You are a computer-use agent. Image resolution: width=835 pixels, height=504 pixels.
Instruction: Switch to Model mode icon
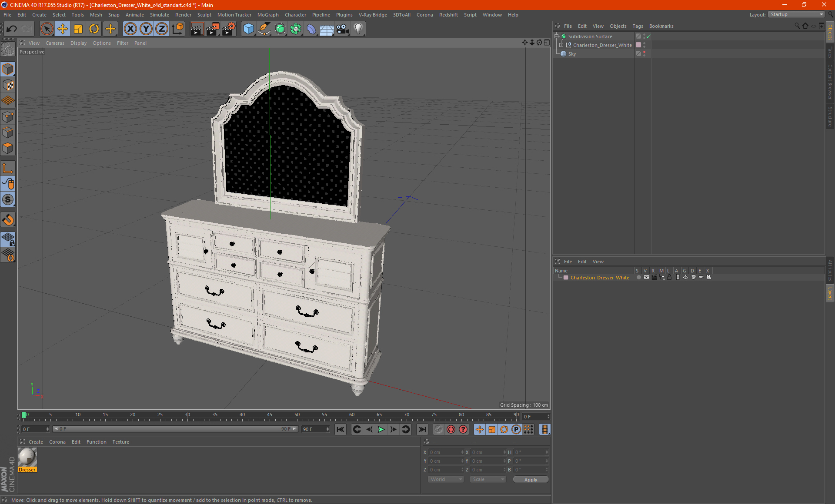pyautogui.click(x=8, y=70)
